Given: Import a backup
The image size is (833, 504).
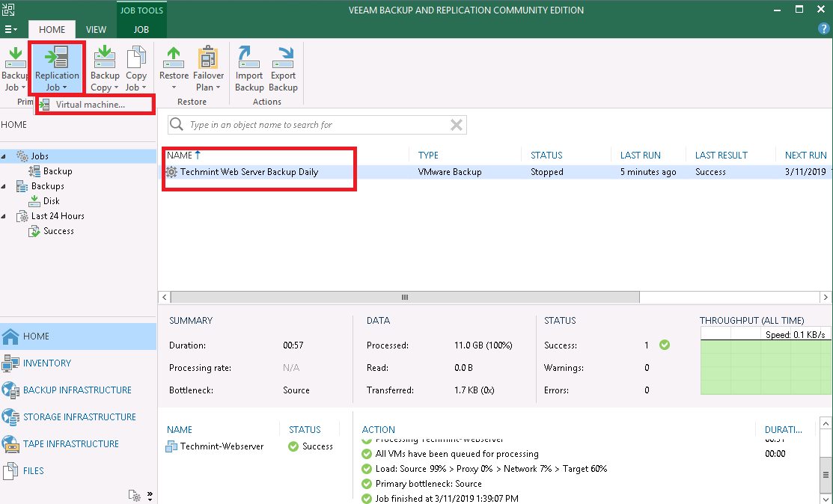Looking at the screenshot, I should pyautogui.click(x=248, y=67).
